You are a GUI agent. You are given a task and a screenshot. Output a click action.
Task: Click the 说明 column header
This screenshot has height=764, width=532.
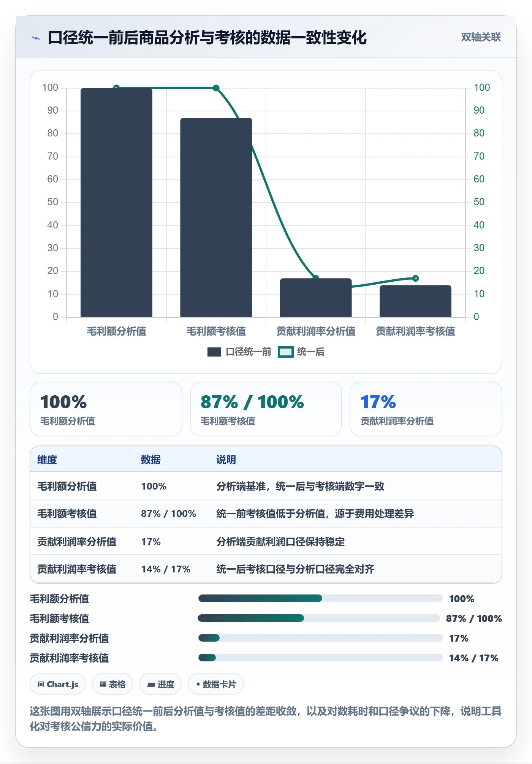click(226, 460)
